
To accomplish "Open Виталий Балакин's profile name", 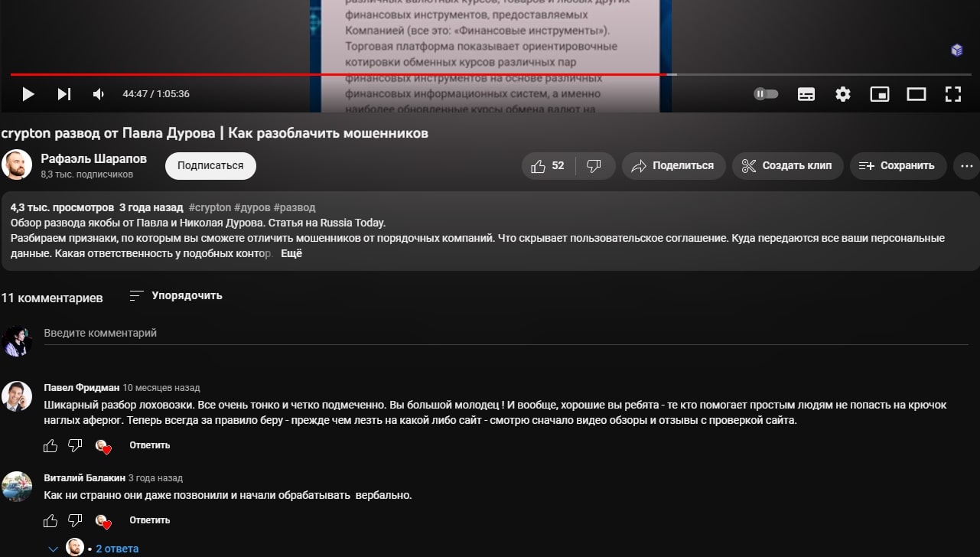I will tap(84, 478).
